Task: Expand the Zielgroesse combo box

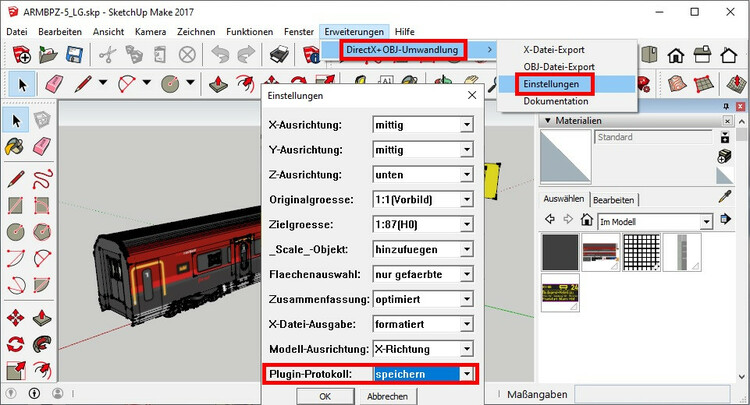Action: [466, 224]
